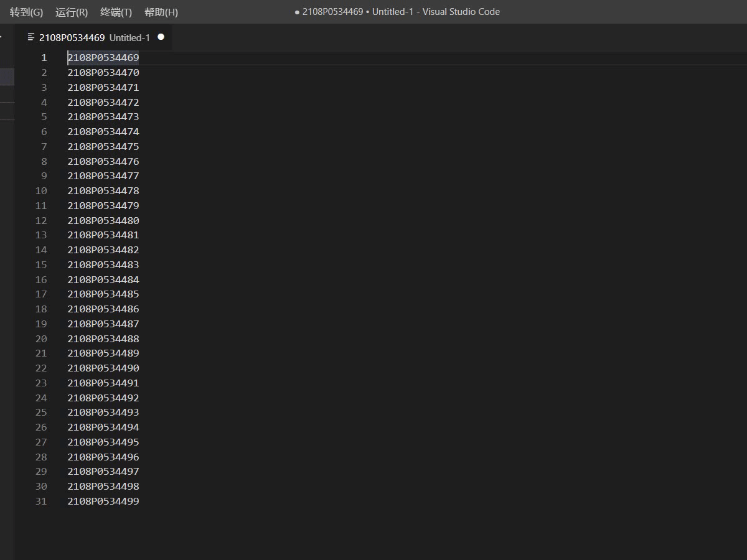
Task: Click line number 31 in the gutter
Action: [x=41, y=502]
